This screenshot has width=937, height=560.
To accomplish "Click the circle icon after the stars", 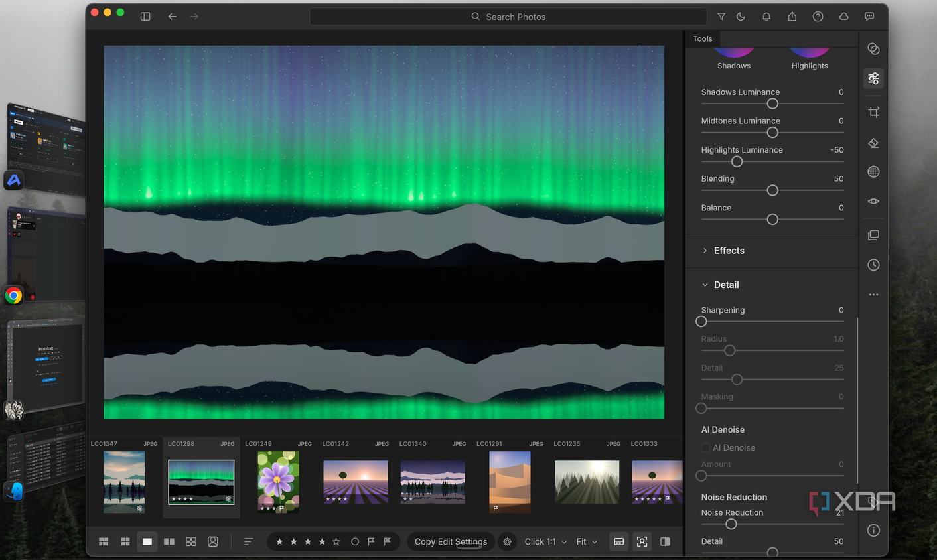I will tap(355, 542).
